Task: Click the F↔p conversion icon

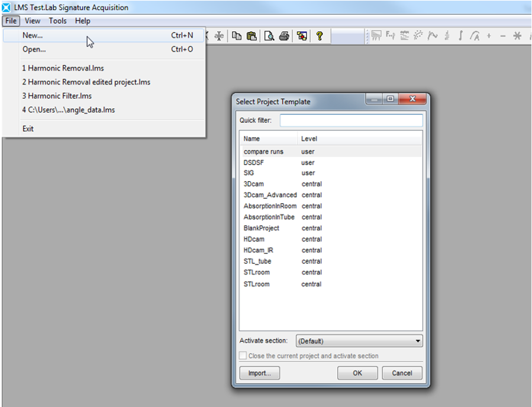Action: click(391, 36)
